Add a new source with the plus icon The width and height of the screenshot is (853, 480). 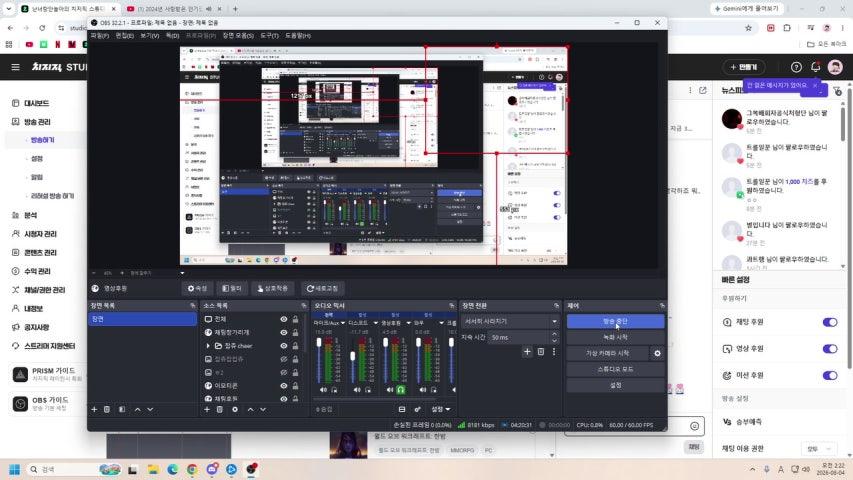(207, 409)
